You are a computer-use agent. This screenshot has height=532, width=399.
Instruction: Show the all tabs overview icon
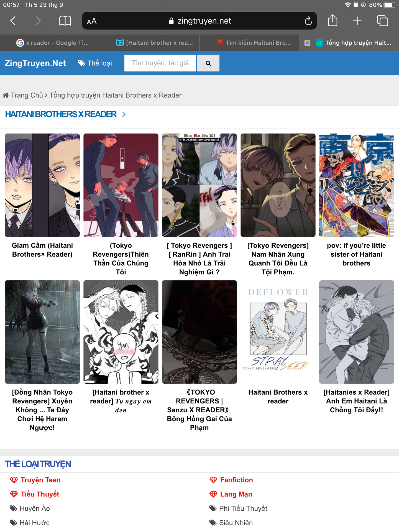pos(382,21)
